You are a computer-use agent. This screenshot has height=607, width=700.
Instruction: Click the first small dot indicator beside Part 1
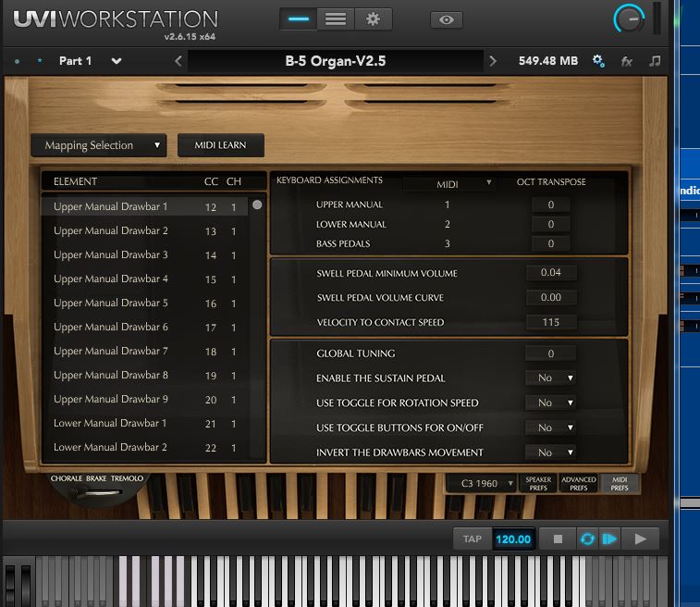pyautogui.click(x=17, y=61)
